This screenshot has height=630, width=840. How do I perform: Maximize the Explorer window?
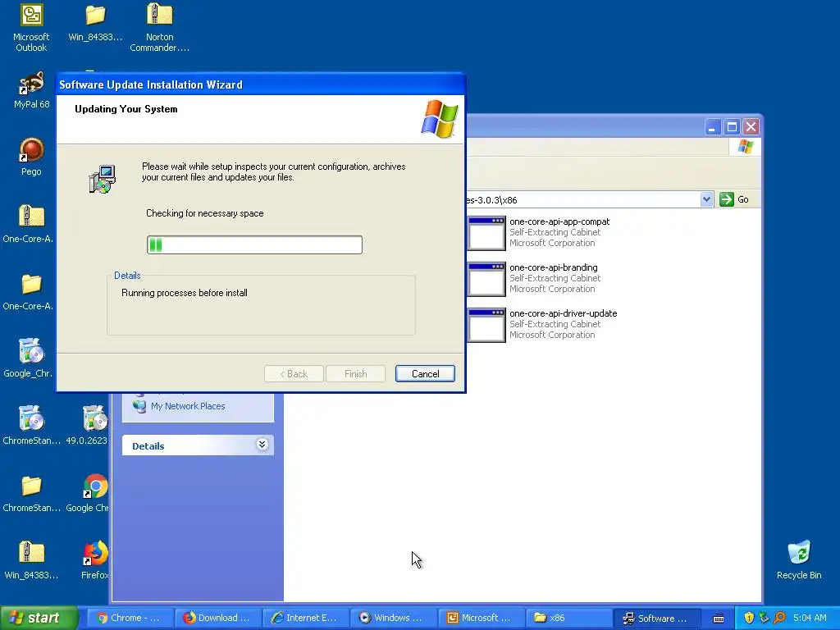(732, 127)
